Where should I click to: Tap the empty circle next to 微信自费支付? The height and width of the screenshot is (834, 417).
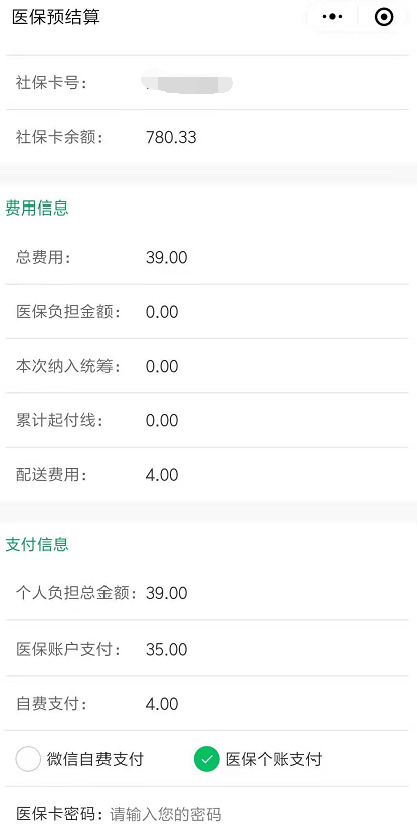point(28,759)
